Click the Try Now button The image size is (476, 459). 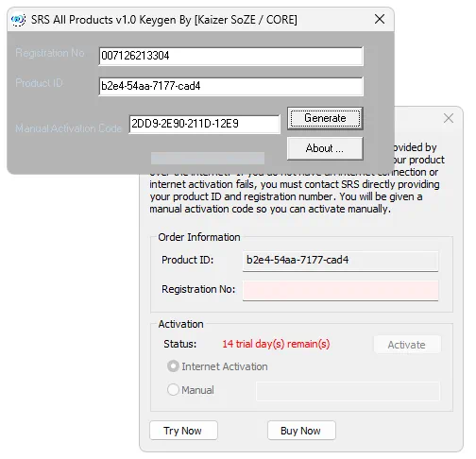[183, 431]
